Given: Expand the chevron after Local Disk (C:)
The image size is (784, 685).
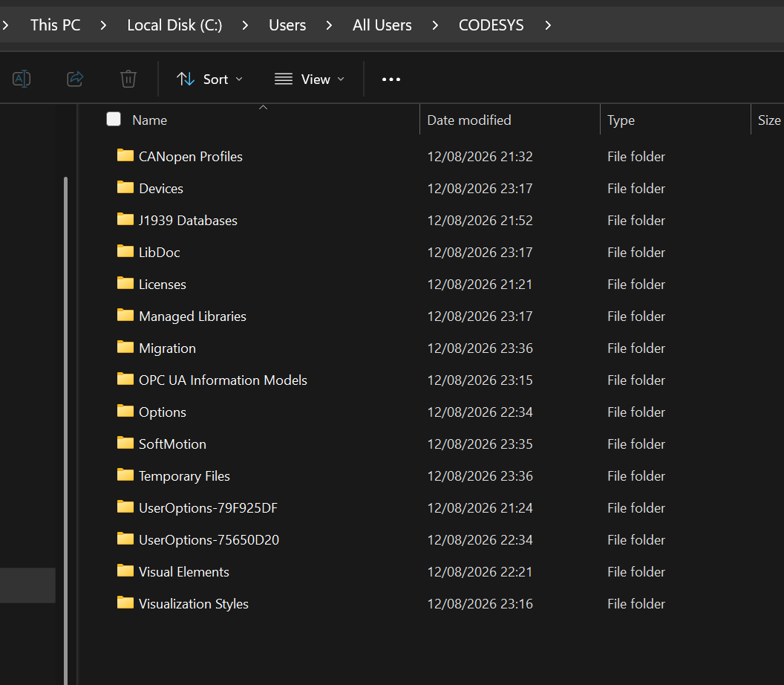Looking at the screenshot, I should coord(245,25).
